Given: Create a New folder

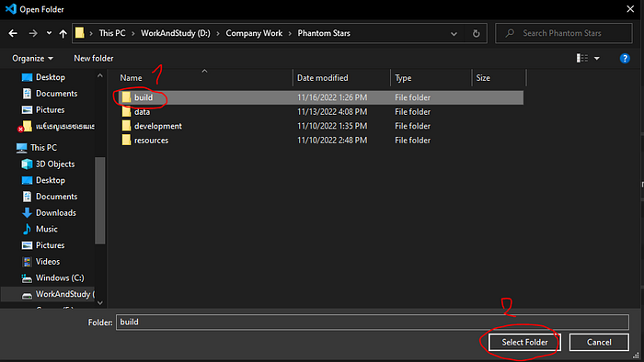Looking at the screenshot, I should click(94, 58).
